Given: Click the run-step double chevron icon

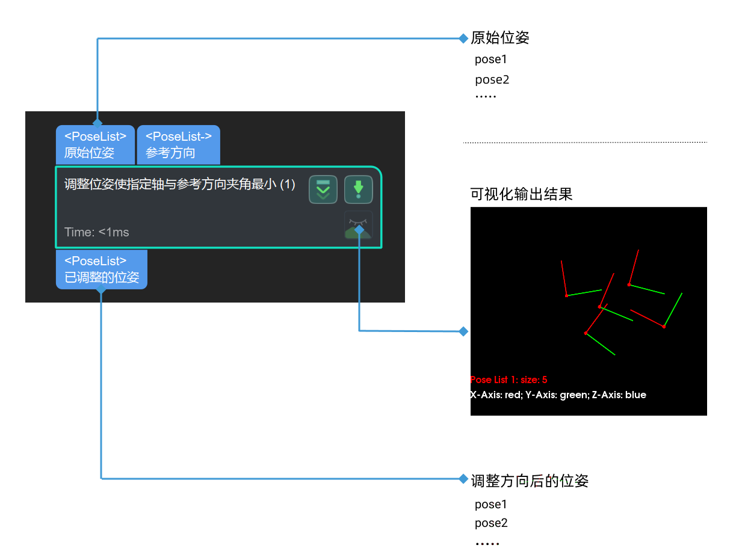Looking at the screenshot, I should click(x=323, y=189).
